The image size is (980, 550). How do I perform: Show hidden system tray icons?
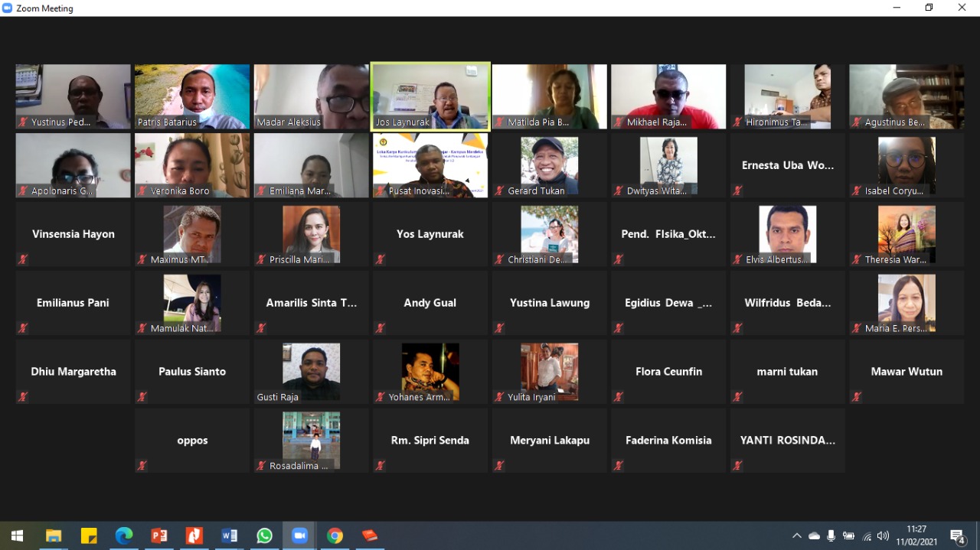click(797, 536)
